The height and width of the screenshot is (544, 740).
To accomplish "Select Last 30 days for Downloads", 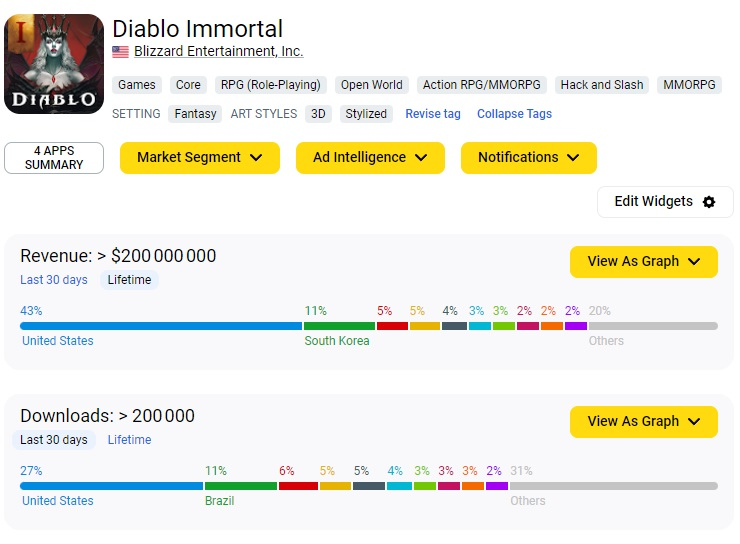I will pyautogui.click(x=54, y=440).
